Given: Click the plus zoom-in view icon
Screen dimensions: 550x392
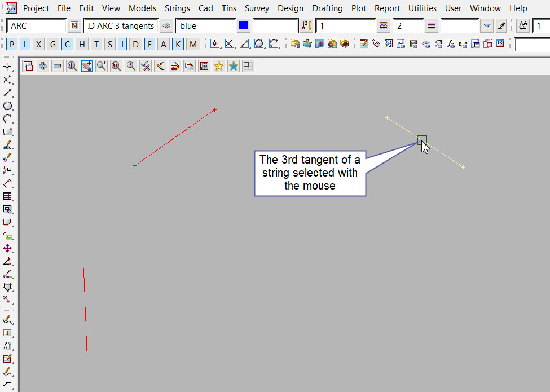Looking at the screenshot, I should [43, 66].
